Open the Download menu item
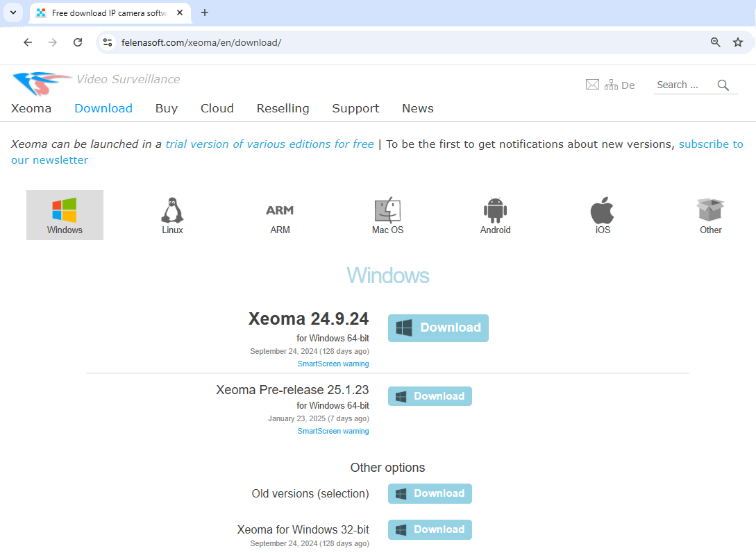The height and width of the screenshot is (553, 756). point(103,108)
